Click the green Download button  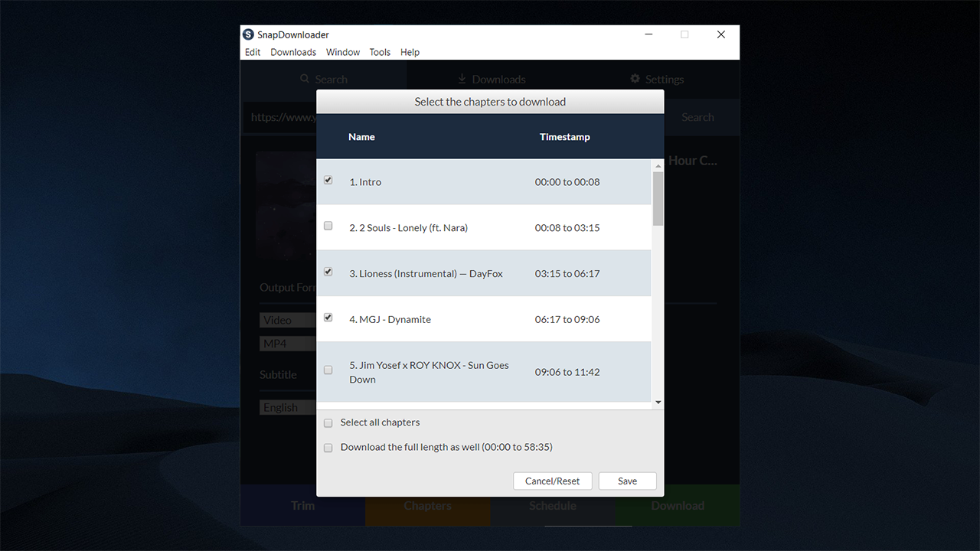[x=678, y=505]
